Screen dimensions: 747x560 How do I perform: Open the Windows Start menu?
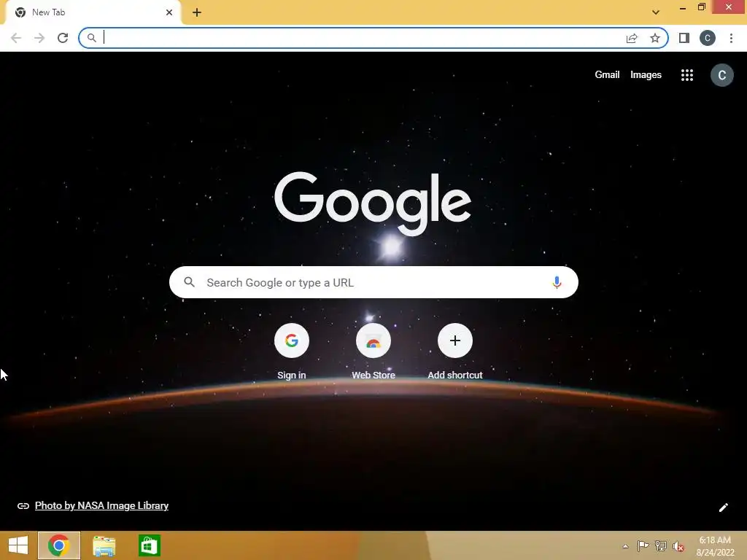coord(18,545)
